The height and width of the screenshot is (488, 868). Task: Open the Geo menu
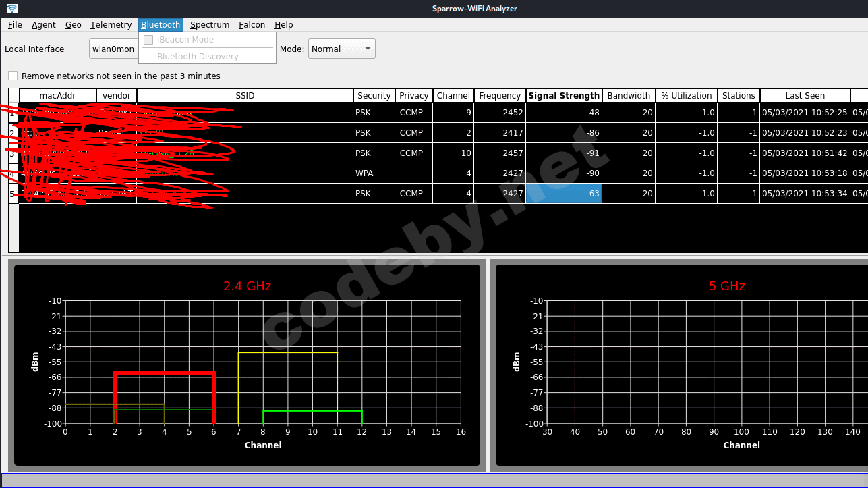[x=73, y=25]
